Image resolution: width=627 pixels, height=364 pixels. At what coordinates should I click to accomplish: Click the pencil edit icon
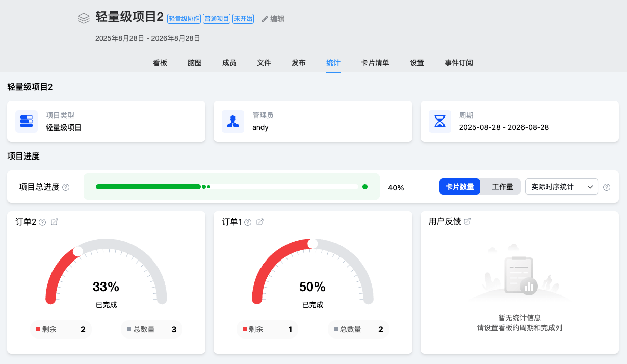[265, 19]
